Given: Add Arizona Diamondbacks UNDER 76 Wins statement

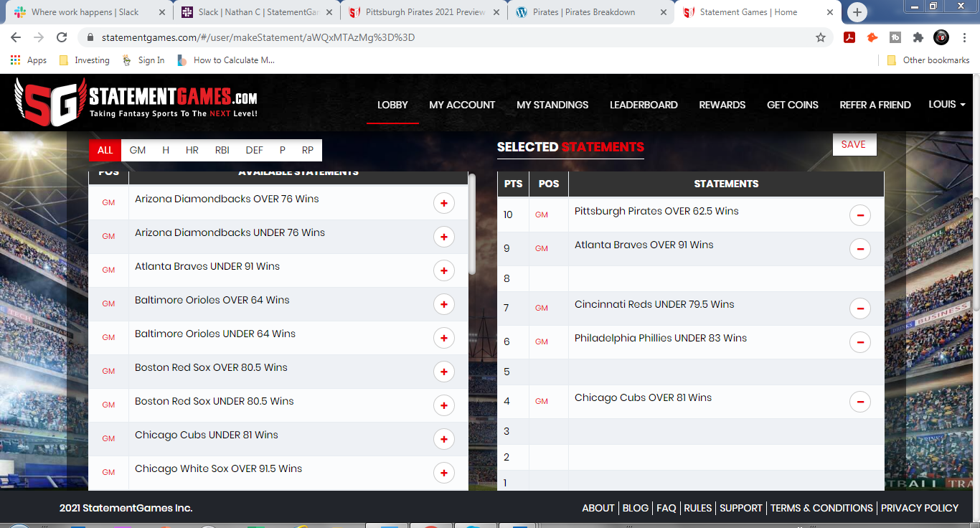Looking at the screenshot, I should [x=444, y=237].
